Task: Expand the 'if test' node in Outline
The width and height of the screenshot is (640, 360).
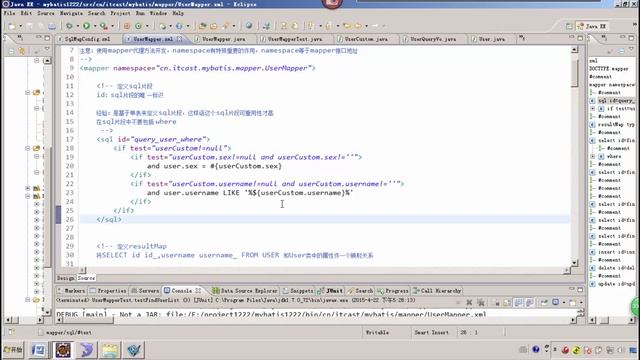Action: click(x=593, y=109)
